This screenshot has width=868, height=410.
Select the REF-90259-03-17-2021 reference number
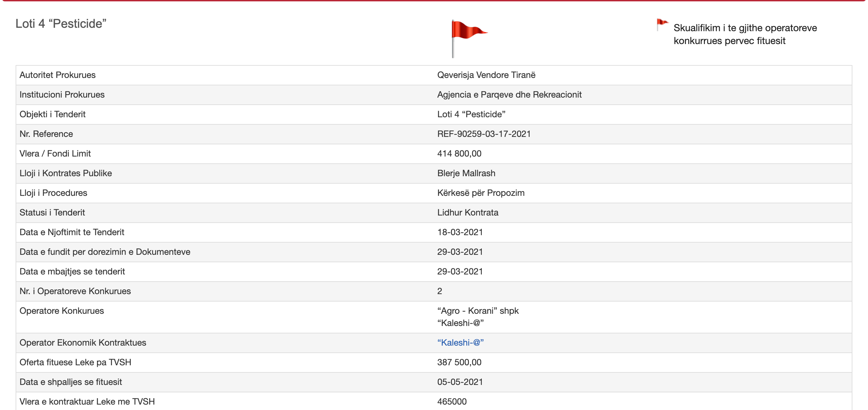coord(484,134)
